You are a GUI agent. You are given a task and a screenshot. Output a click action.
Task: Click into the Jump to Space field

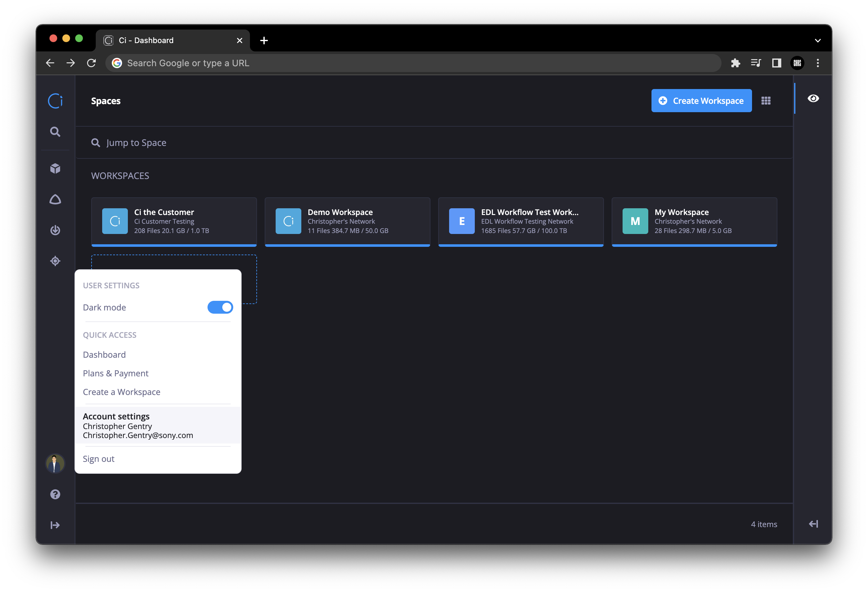(x=434, y=143)
